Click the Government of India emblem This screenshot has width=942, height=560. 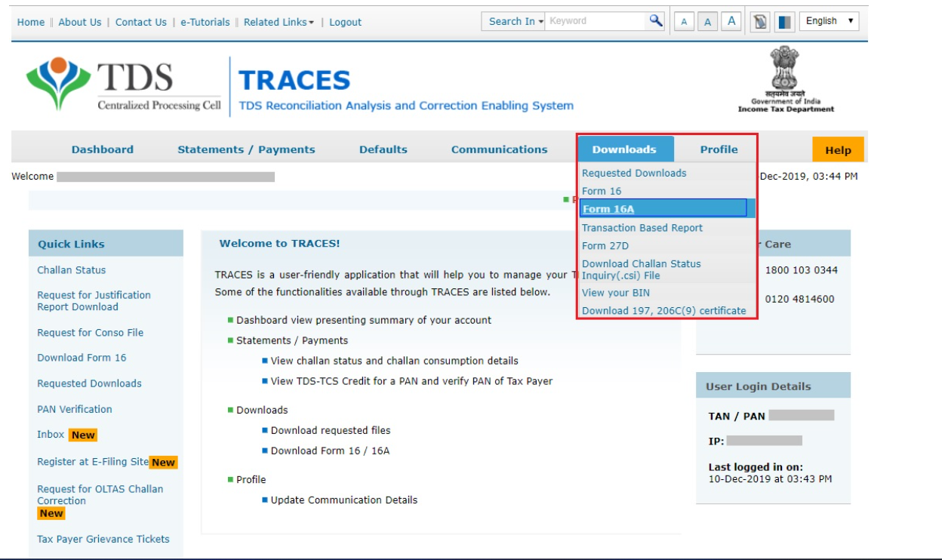pos(786,79)
